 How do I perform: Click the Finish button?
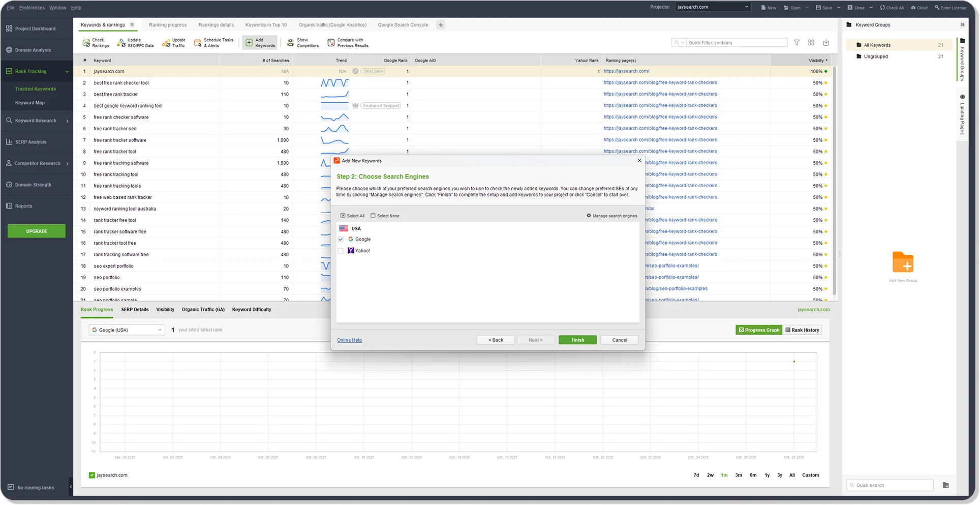pyautogui.click(x=577, y=340)
